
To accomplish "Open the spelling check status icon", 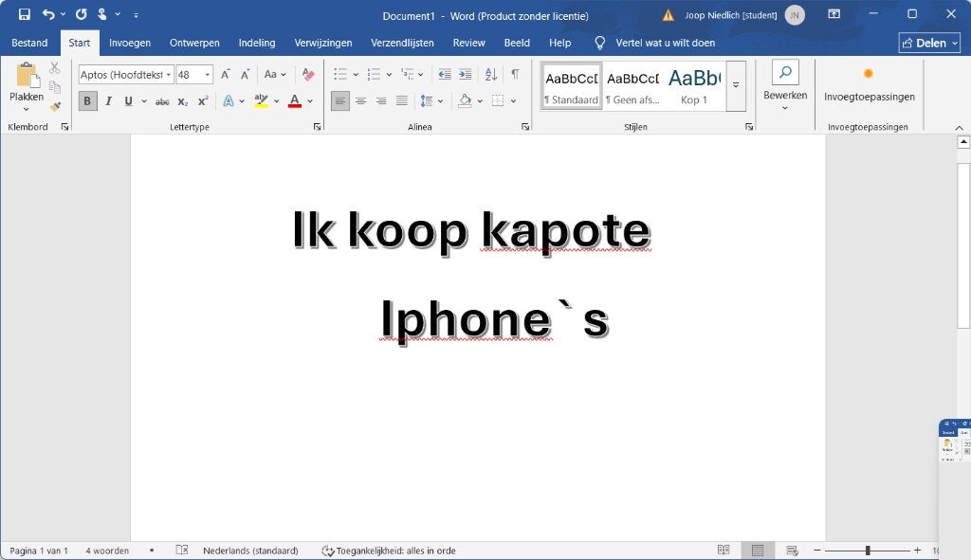I will tap(181, 551).
